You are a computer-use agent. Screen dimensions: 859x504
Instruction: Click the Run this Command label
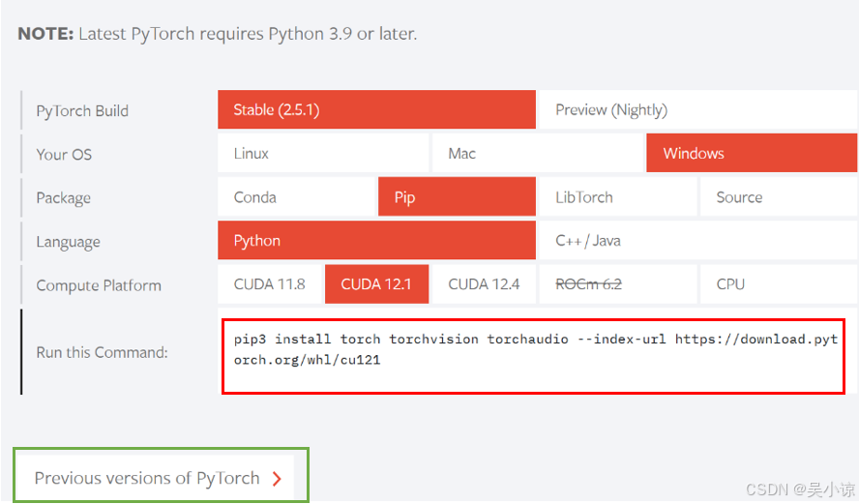pos(102,352)
